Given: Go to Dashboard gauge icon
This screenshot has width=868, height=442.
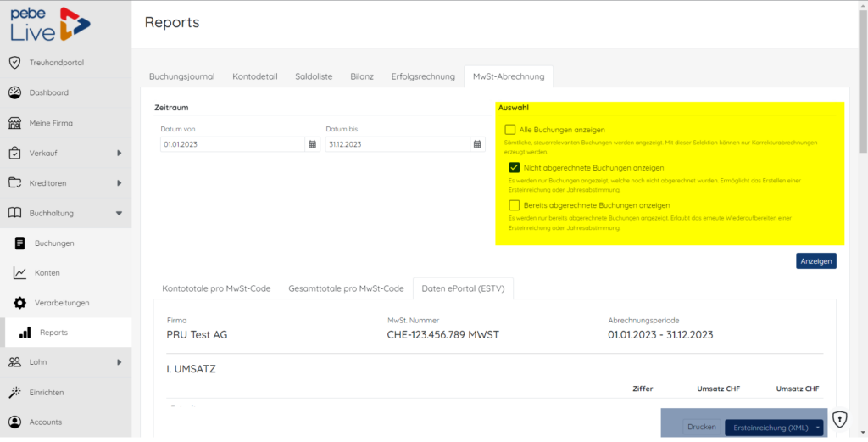Looking at the screenshot, I should pos(15,92).
